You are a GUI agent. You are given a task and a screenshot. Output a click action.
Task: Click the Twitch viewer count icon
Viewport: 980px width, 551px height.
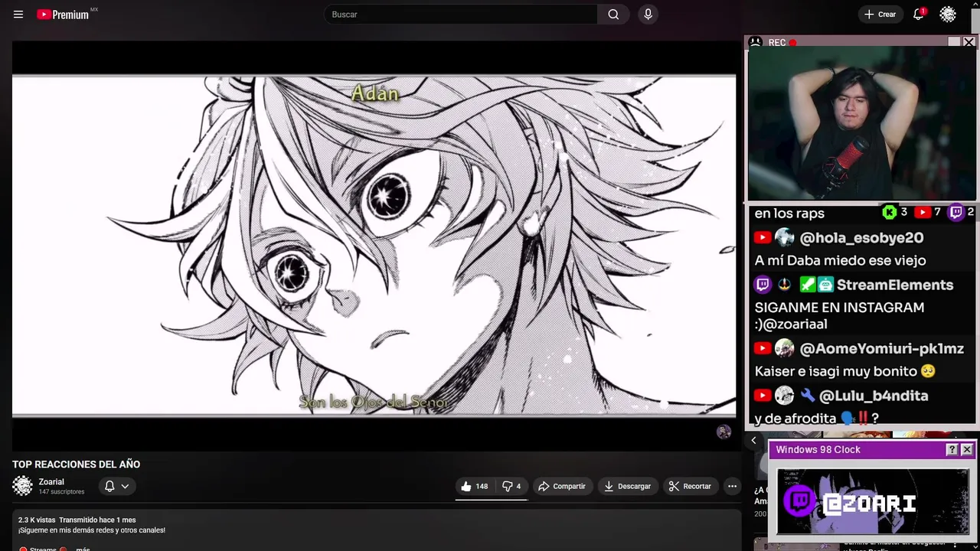[956, 213]
